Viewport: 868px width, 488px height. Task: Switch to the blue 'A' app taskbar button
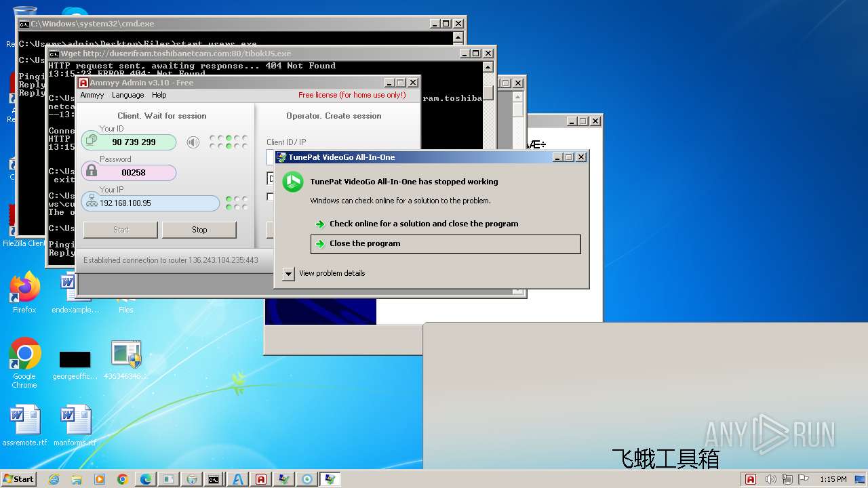[237, 479]
